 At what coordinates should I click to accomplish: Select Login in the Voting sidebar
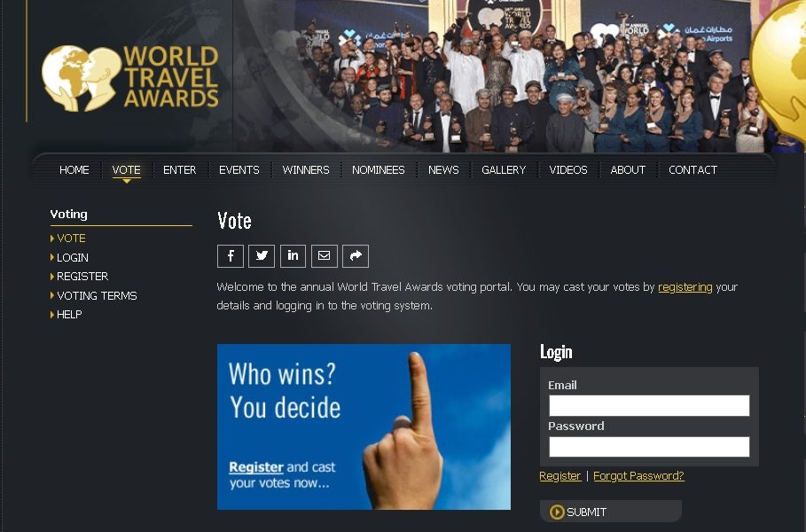73,257
